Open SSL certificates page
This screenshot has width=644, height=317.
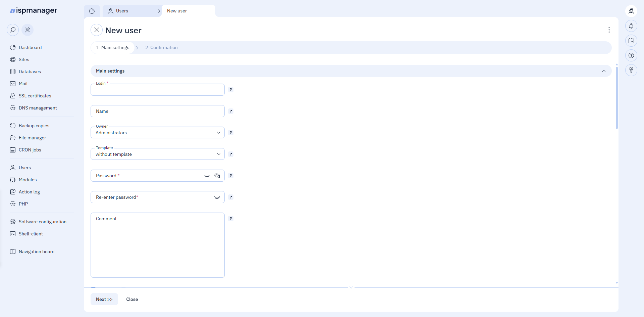click(x=35, y=96)
